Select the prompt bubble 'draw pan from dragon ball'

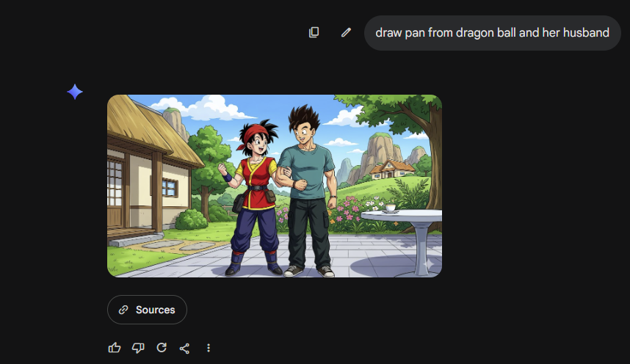pyautogui.click(x=492, y=33)
